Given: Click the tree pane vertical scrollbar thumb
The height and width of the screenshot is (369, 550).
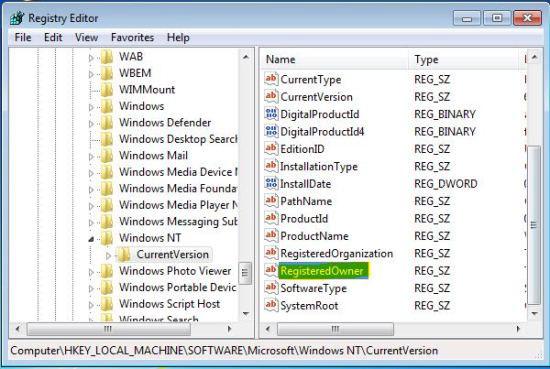Looking at the screenshot, I should point(245,273).
